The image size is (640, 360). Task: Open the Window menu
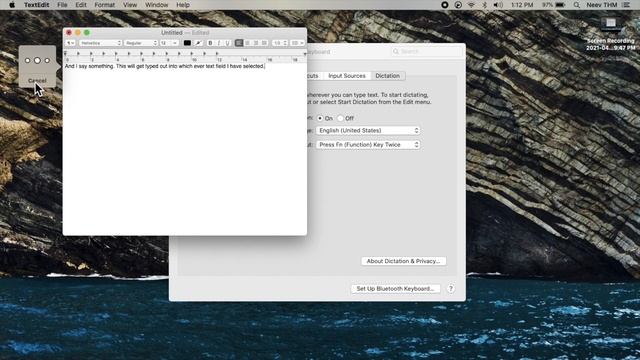(157, 5)
